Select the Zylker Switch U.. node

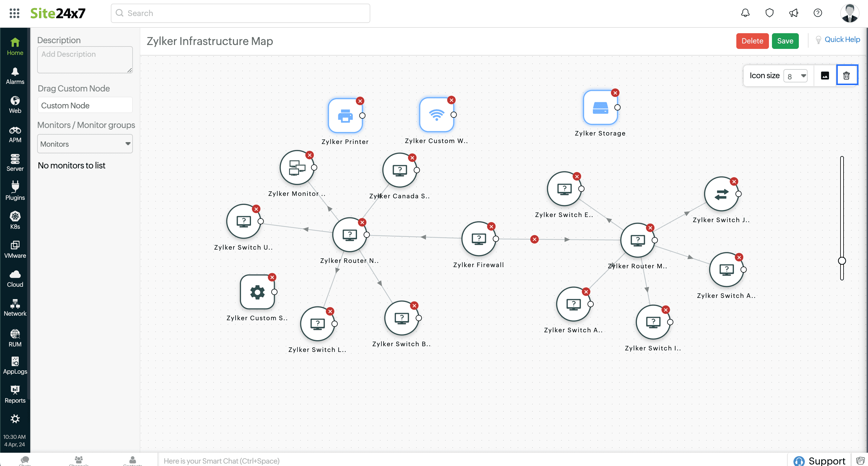pos(244,221)
